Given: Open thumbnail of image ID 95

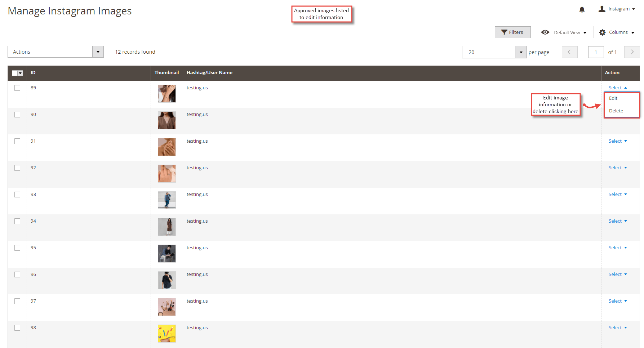Looking at the screenshot, I should pos(167,254).
